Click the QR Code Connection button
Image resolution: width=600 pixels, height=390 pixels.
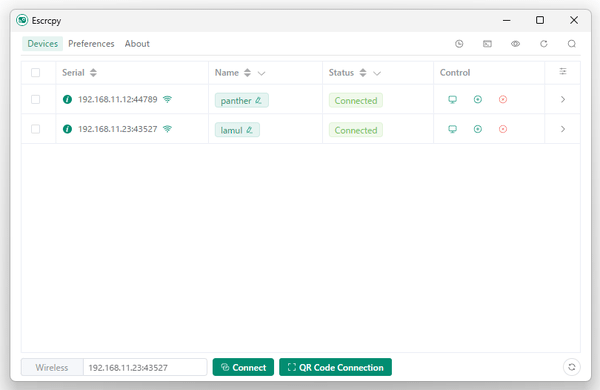pos(336,367)
